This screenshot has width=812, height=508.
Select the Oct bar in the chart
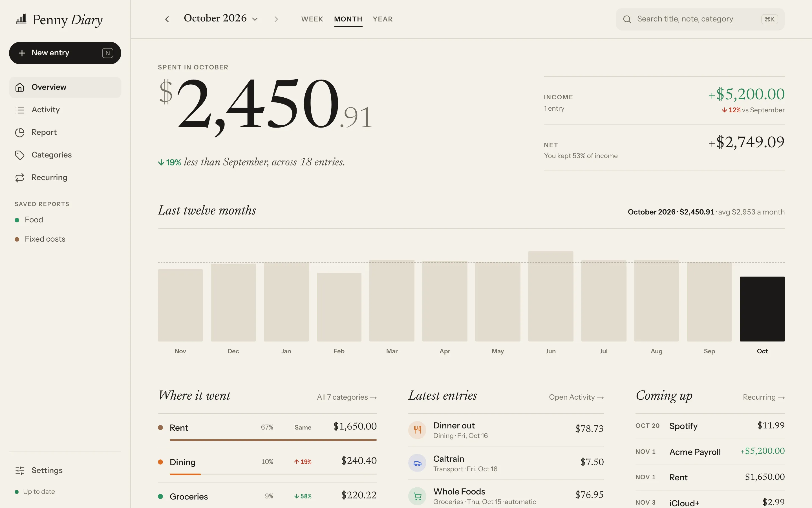pos(762,309)
